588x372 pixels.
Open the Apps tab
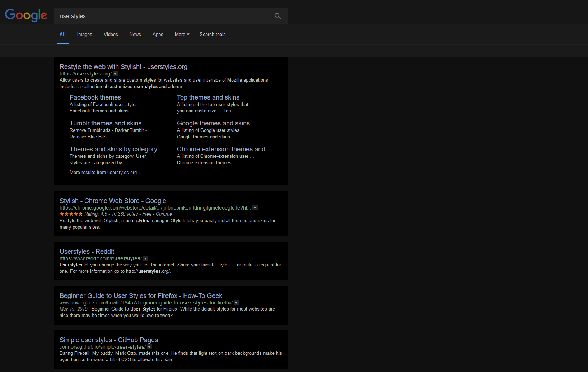pyautogui.click(x=158, y=35)
